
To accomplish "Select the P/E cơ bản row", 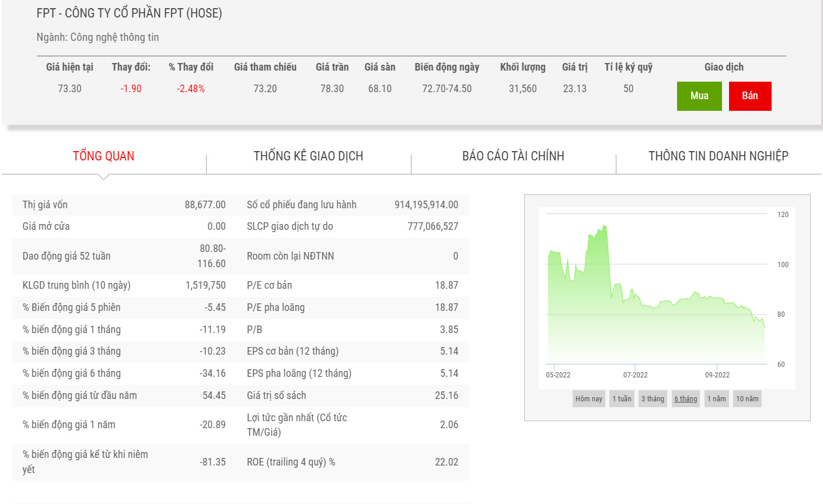I will click(x=352, y=285).
